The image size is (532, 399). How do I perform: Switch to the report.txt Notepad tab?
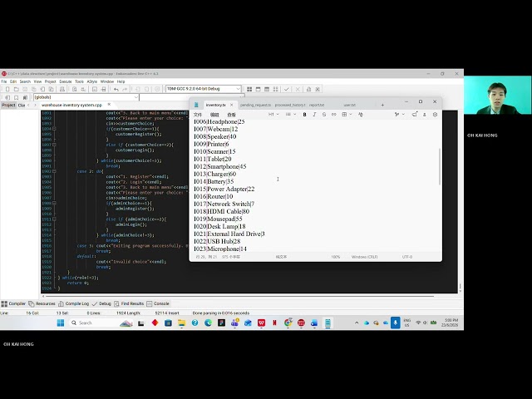317,106
